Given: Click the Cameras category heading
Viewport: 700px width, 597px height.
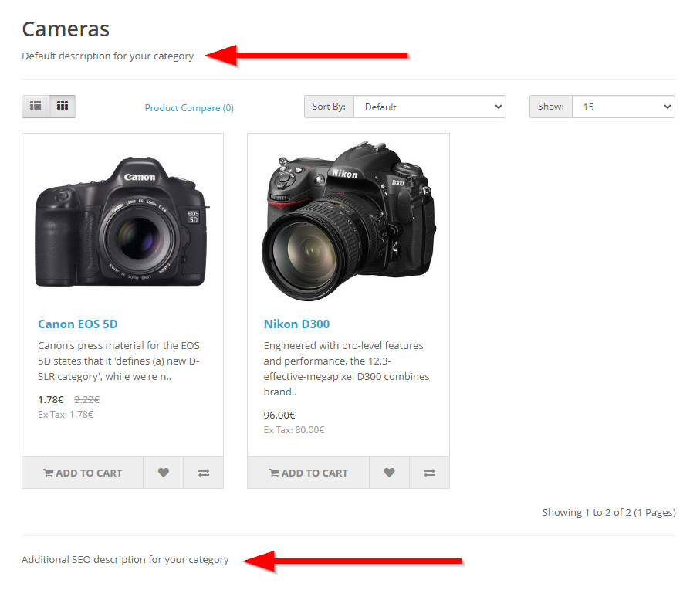Looking at the screenshot, I should pyautogui.click(x=66, y=29).
